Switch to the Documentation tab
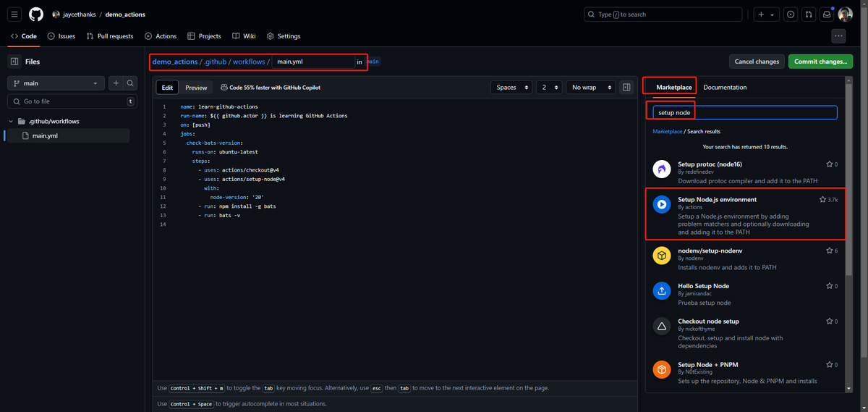The height and width of the screenshot is (412, 868). (x=725, y=88)
